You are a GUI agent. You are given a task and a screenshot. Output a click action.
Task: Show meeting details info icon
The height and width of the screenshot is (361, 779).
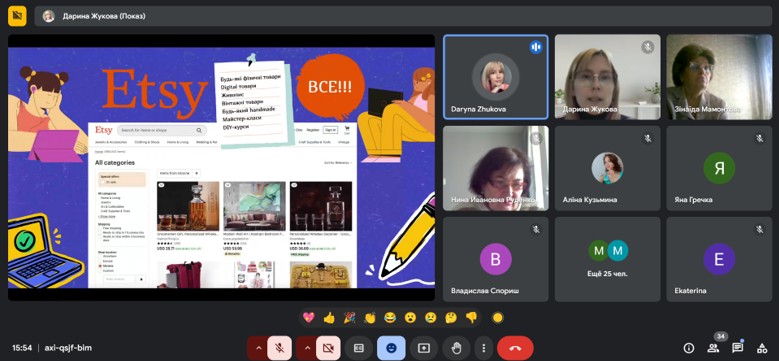pos(689,348)
